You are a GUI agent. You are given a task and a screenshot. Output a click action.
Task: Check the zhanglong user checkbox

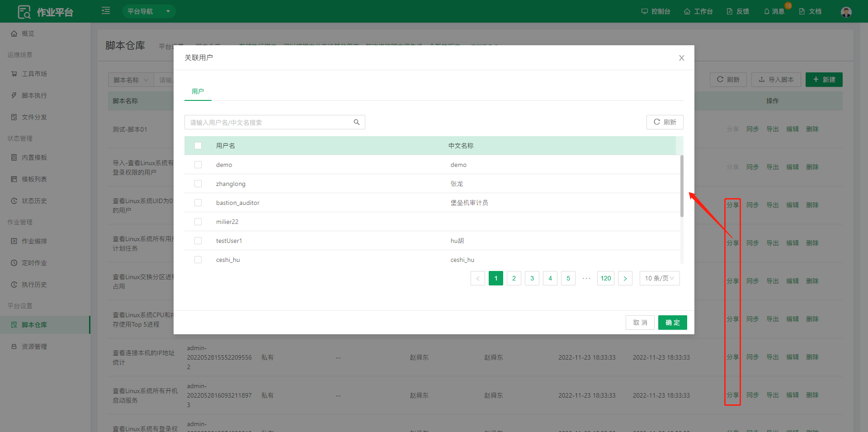[198, 184]
